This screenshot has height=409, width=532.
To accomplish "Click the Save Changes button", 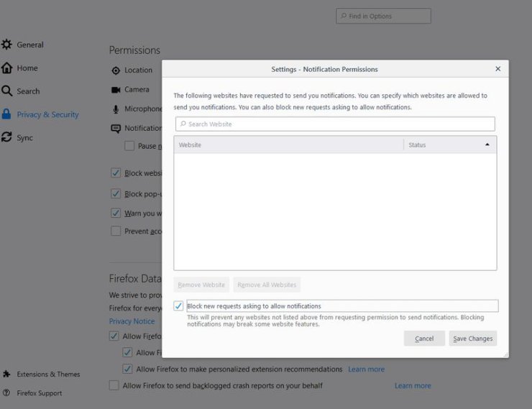I will coord(473,339).
